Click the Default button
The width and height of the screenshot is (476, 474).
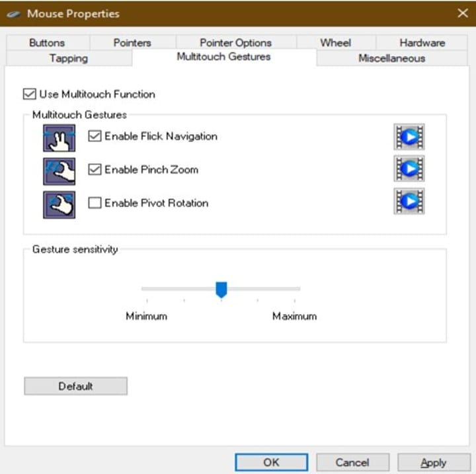pyautogui.click(x=75, y=386)
